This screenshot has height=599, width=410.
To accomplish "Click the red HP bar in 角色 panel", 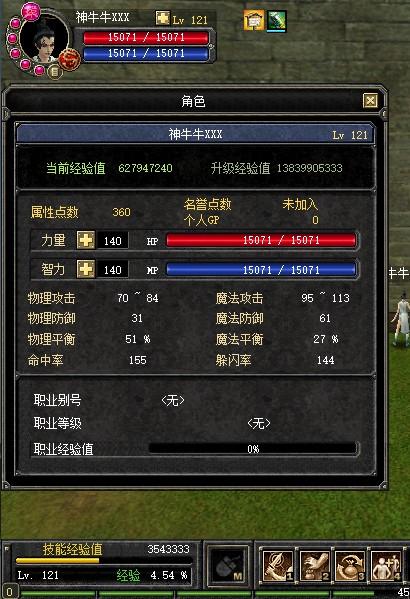I will click(261, 240).
